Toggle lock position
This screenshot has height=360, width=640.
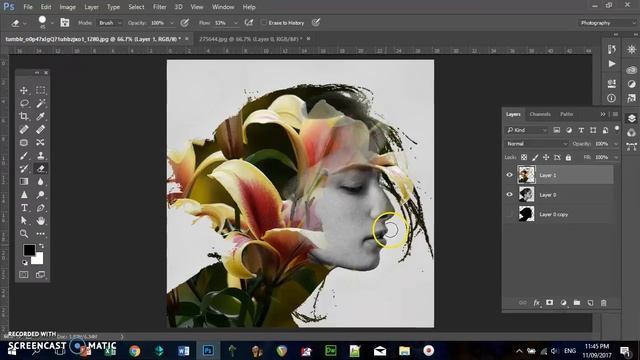tap(546, 157)
